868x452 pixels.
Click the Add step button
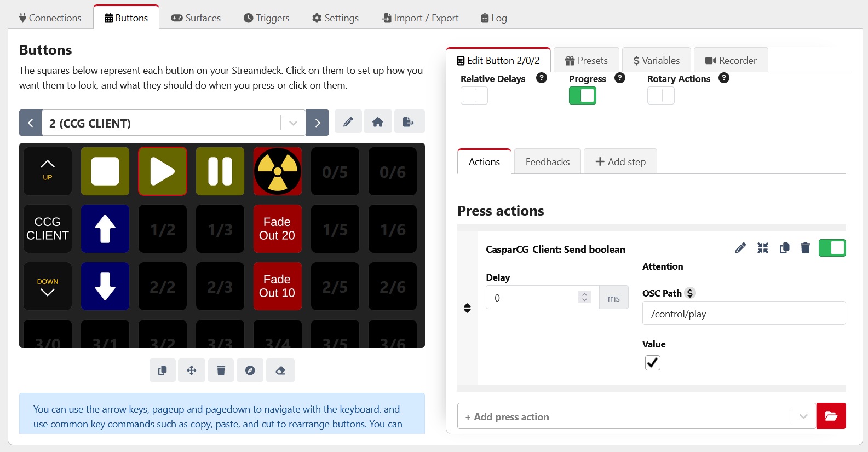click(x=620, y=162)
